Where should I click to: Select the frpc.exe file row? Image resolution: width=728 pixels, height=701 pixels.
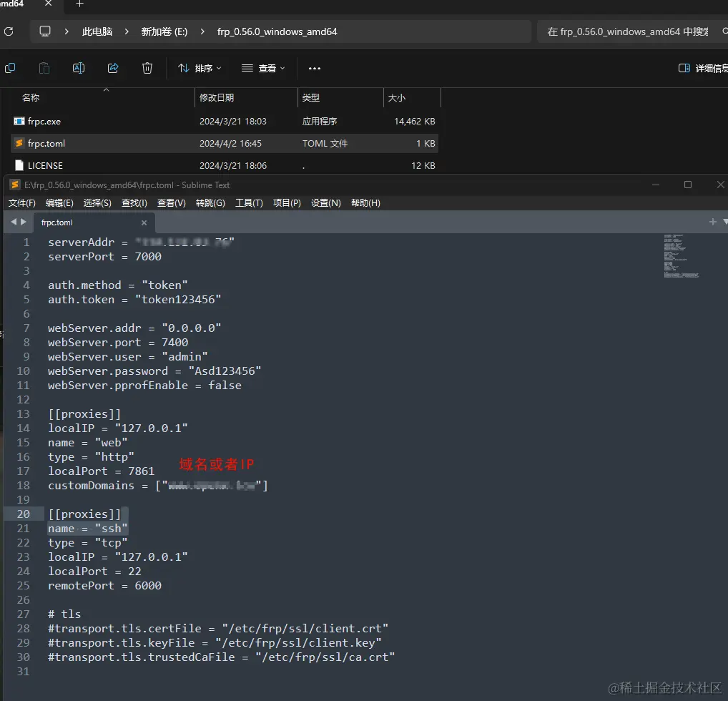pyautogui.click(x=225, y=122)
